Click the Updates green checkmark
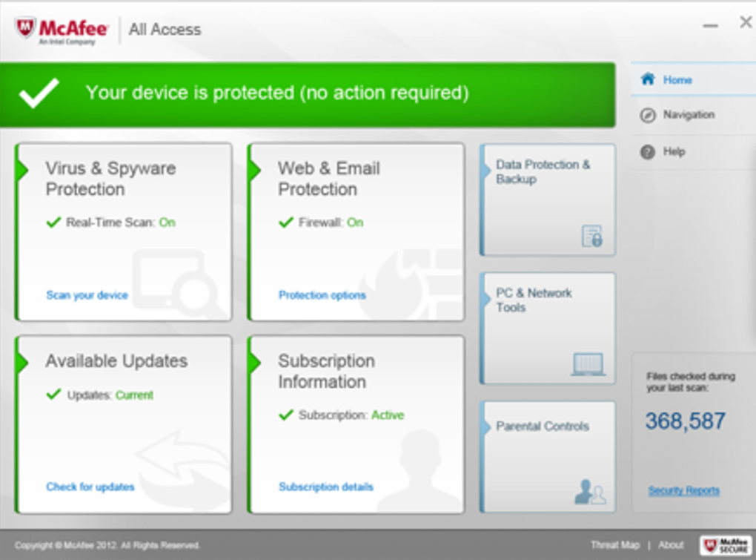Viewport: 756px width, 560px height. click(53, 394)
